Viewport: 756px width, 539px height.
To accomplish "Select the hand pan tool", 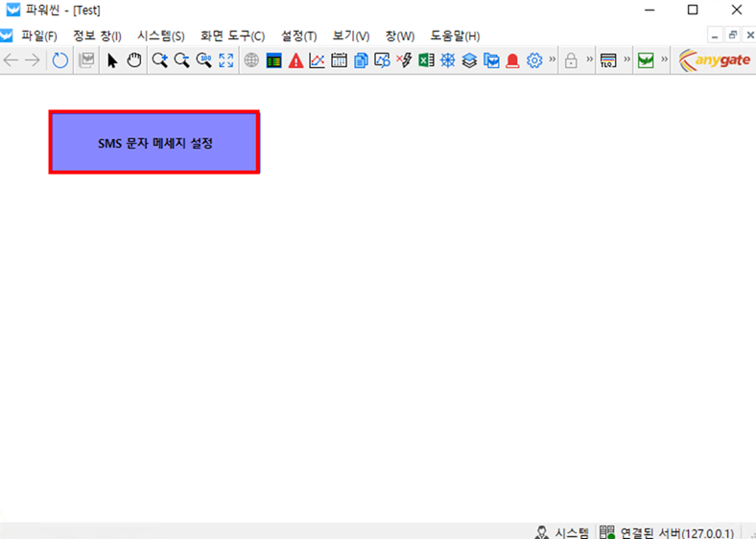I will pos(134,60).
